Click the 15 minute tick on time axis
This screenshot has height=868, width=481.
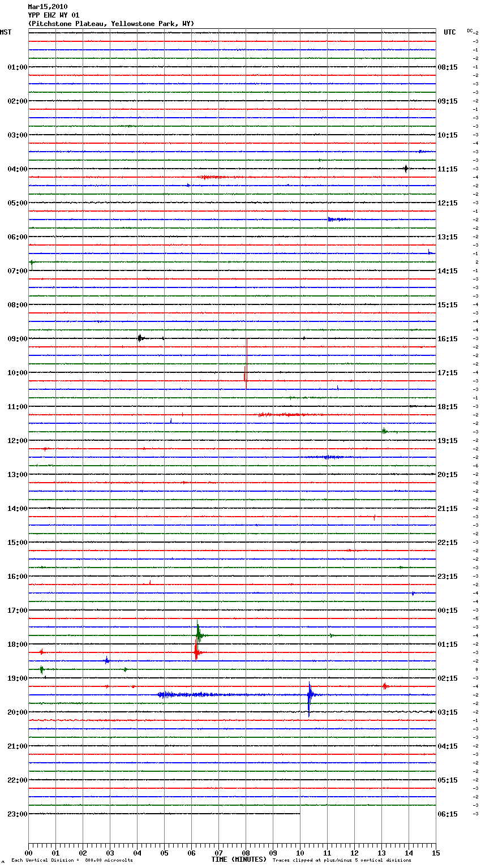point(436,853)
